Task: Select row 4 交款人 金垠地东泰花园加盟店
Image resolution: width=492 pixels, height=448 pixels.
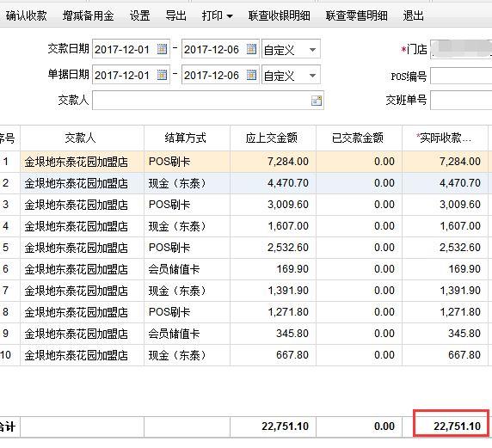Action: (83, 226)
